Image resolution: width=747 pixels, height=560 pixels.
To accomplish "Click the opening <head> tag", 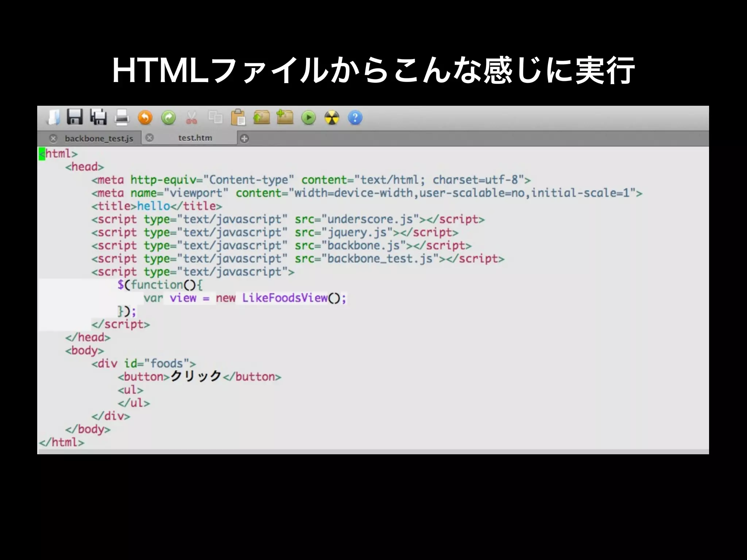I will [x=85, y=167].
